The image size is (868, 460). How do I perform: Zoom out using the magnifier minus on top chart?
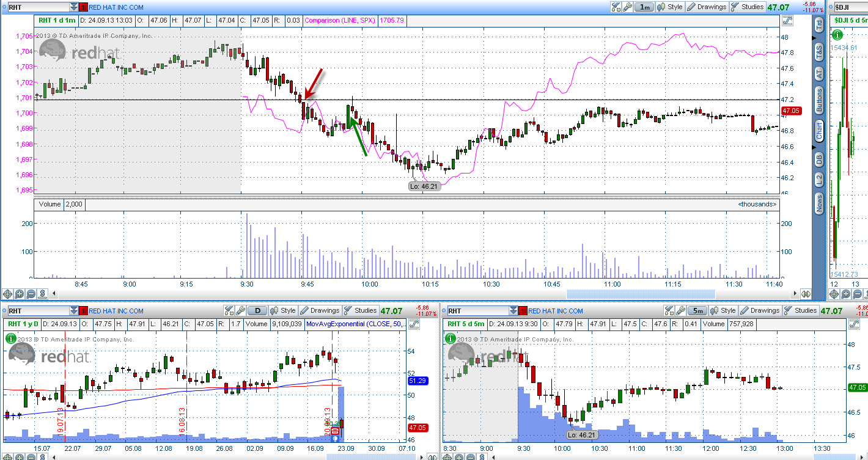click(x=31, y=294)
